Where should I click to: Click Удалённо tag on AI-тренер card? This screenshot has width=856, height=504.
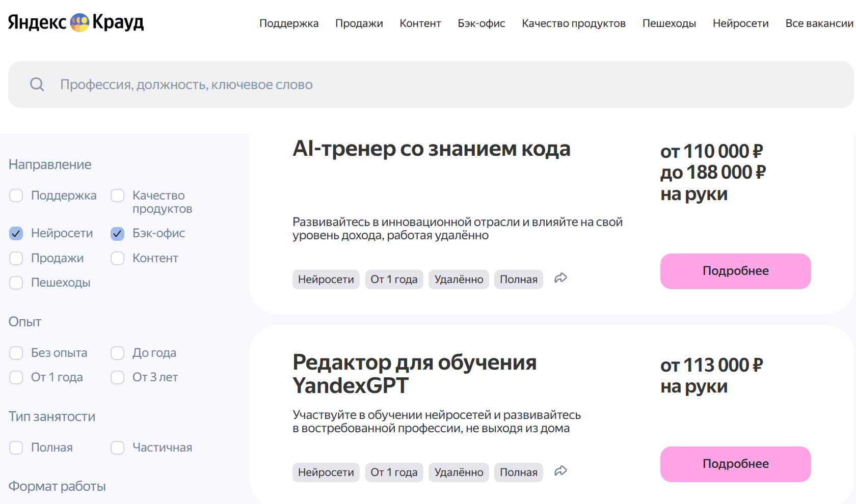click(459, 279)
